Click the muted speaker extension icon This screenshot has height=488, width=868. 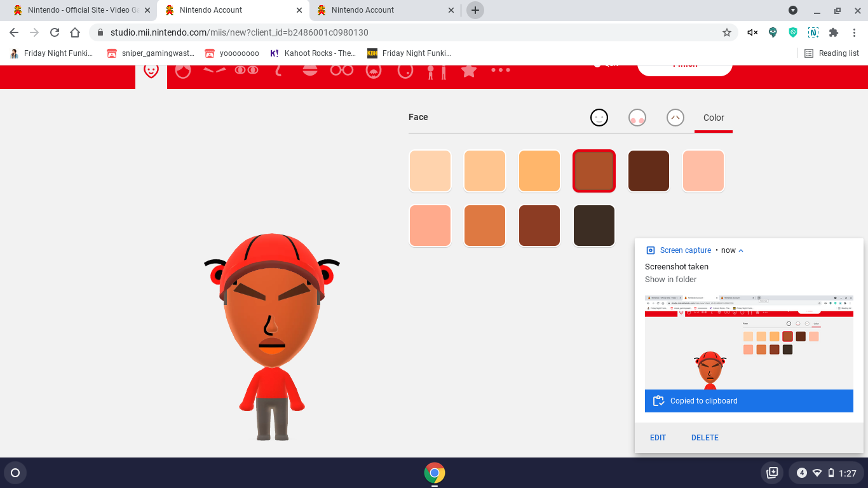point(752,32)
